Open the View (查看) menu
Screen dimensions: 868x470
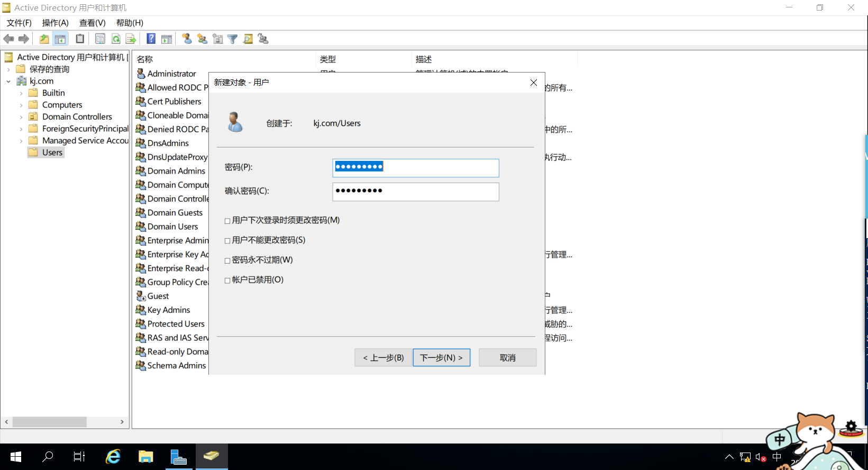[93, 23]
